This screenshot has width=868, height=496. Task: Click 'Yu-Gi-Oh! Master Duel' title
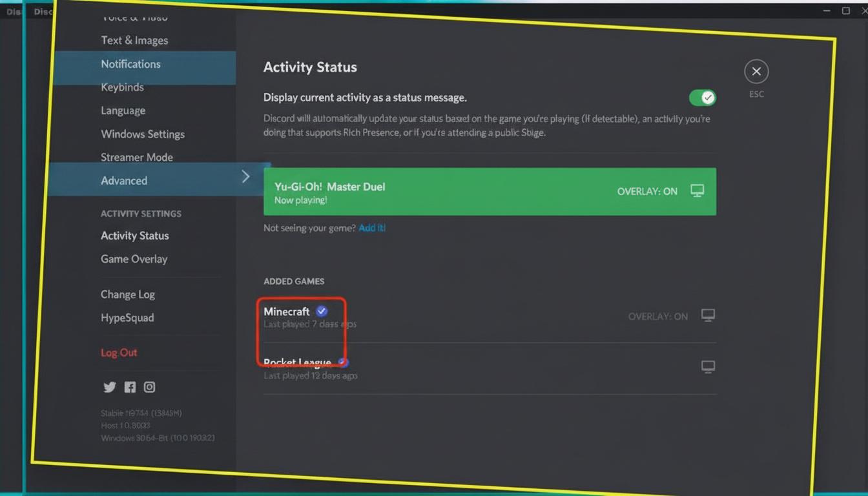pyautogui.click(x=329, y=187)
